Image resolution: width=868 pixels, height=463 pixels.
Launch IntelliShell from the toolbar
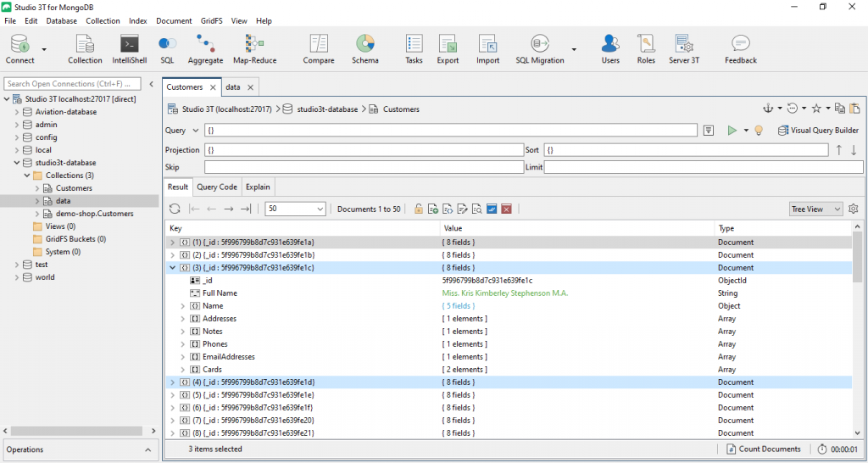(130, 49)
